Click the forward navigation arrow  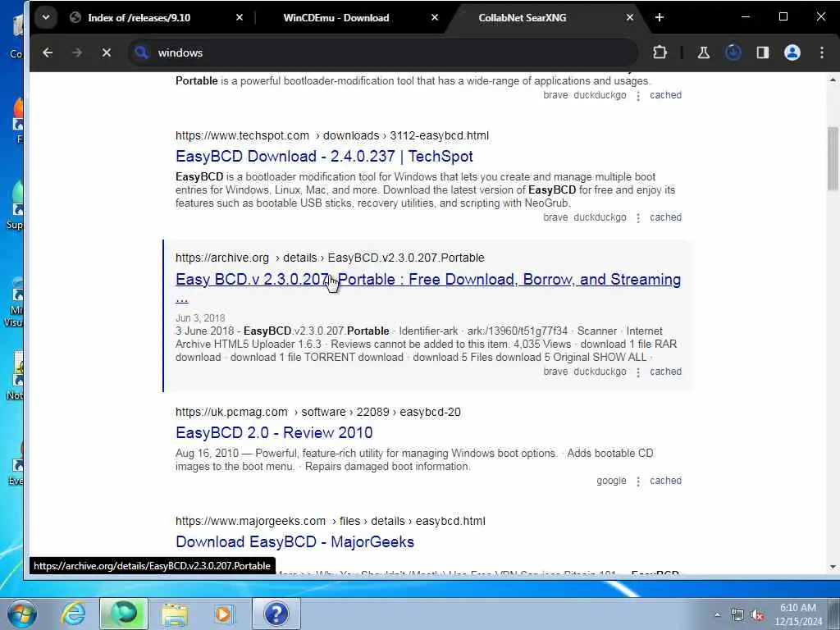77,52
